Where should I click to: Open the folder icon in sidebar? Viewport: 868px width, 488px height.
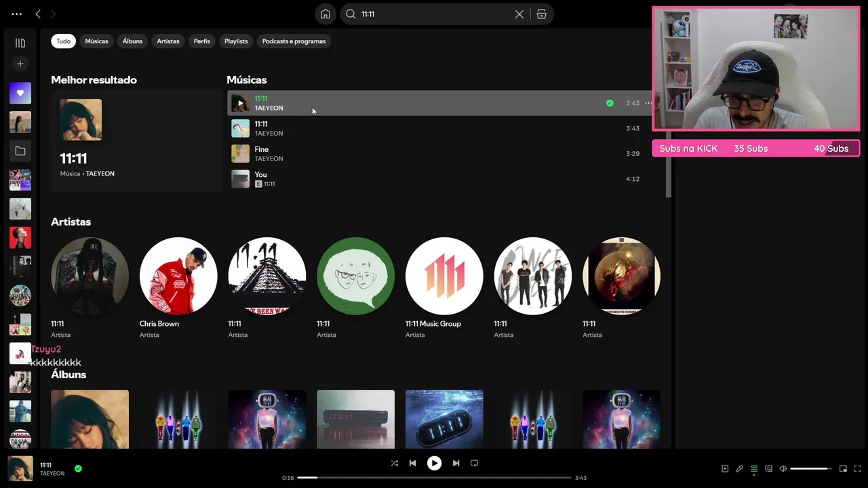coord(20,151)
